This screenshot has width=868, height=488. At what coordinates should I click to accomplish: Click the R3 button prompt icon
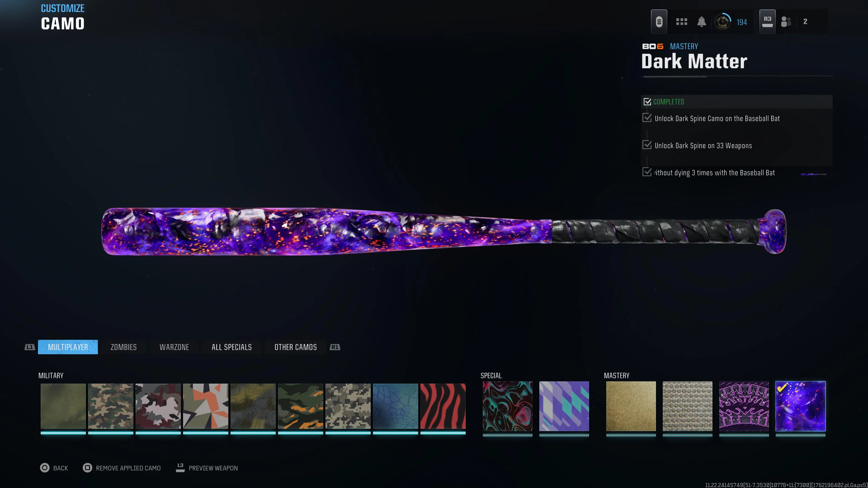[x=767, y=22]
